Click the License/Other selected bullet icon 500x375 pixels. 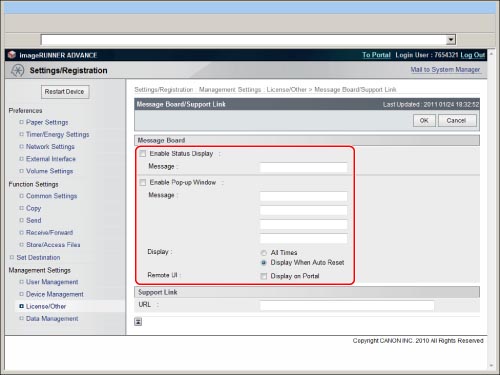(22, 306)
